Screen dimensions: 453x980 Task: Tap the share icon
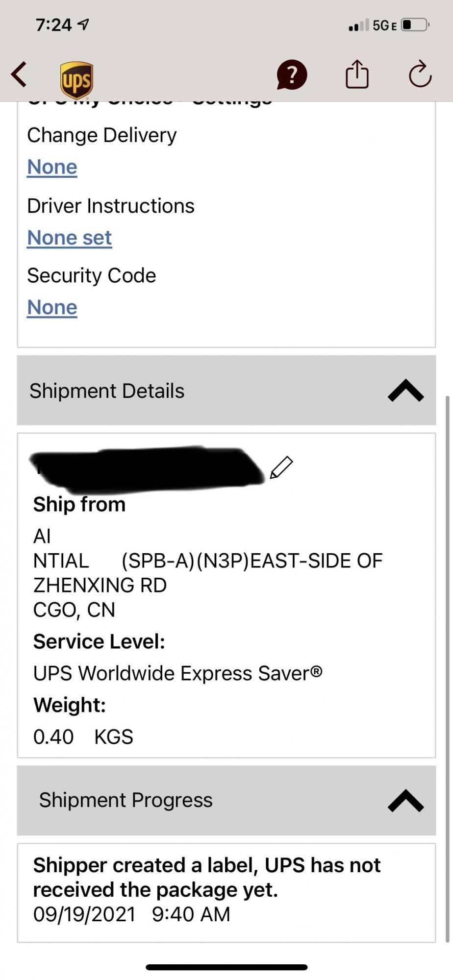click(x=357, y=74)
